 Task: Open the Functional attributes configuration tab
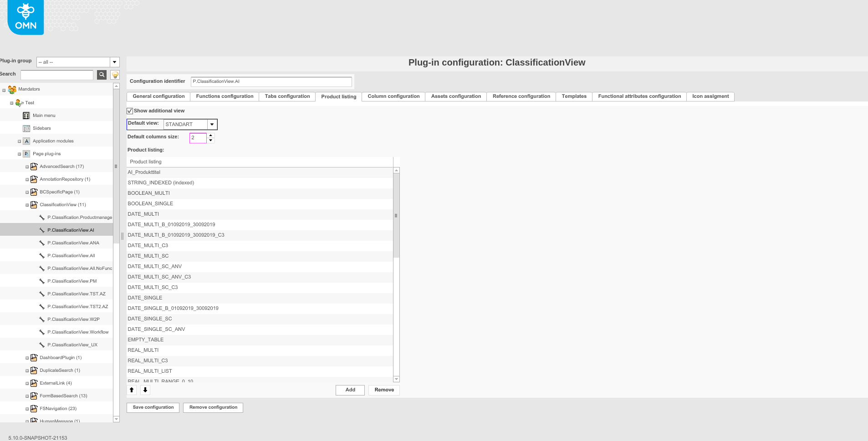click(639, 96)
